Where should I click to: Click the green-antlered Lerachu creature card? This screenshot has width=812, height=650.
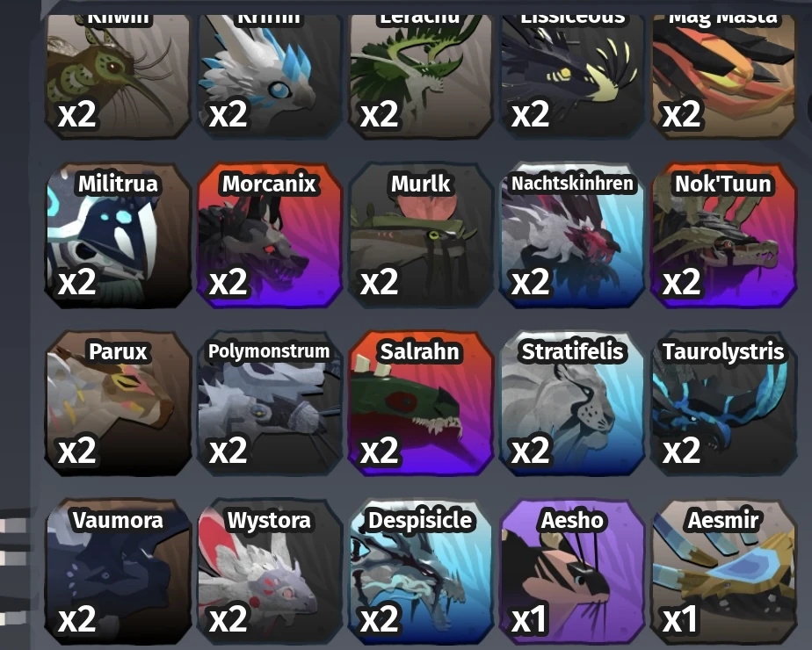coord(420,76)
